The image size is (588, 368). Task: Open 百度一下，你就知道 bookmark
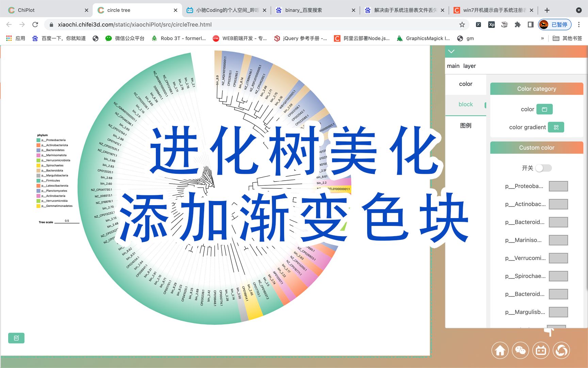pyautogui.click(x=59, y=39)
